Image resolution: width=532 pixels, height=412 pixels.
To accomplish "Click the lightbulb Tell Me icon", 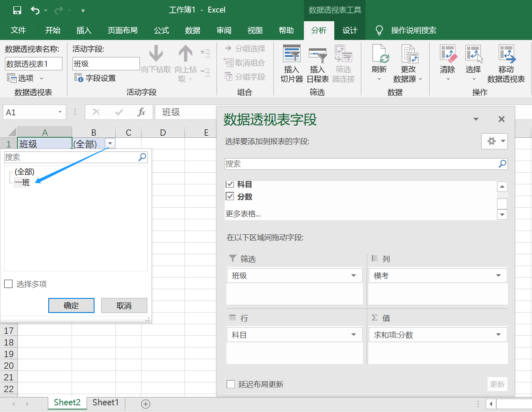I will pyautogui.click(x=379, y=30).
